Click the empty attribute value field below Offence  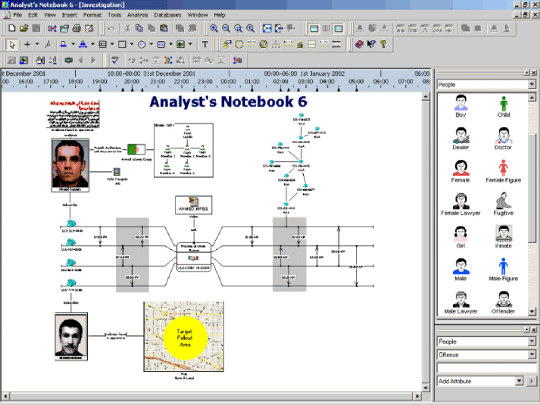pyautogui.click(x=486, y=368)
